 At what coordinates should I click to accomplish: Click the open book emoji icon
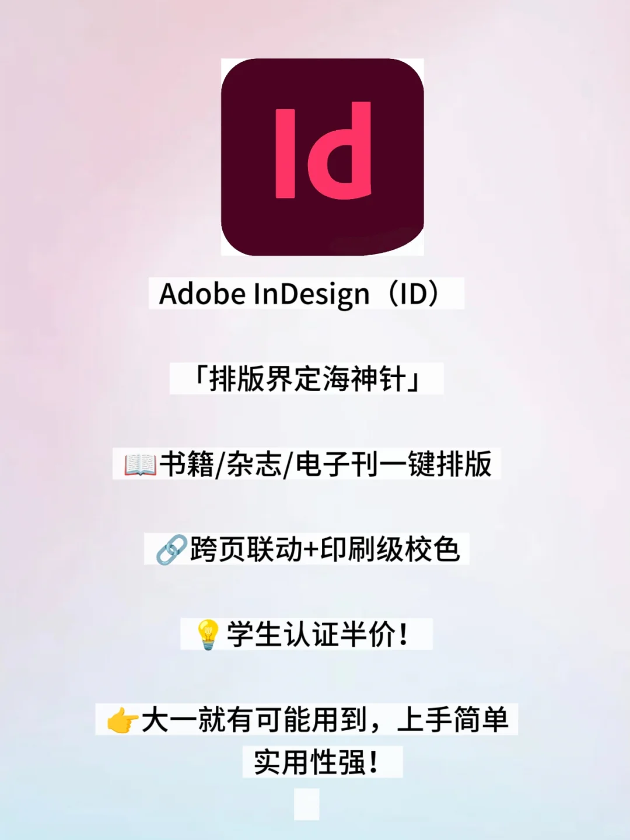coord(140,465)
